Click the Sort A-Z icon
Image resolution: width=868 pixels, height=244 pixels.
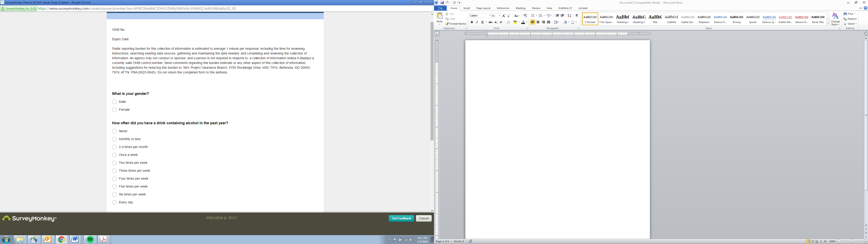569,16
